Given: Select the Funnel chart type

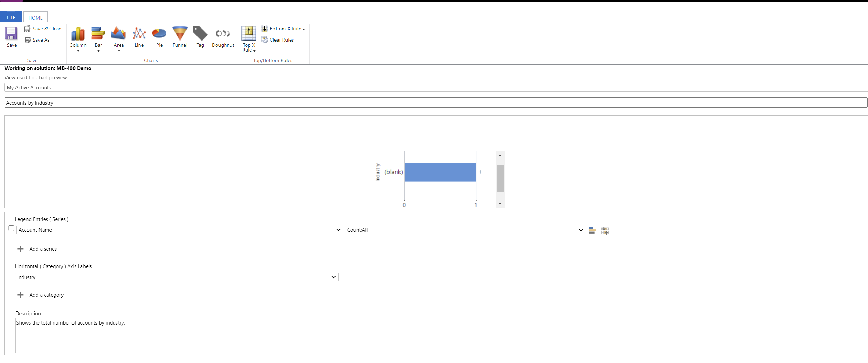Looking at the screenshot, I should [180, 37].
